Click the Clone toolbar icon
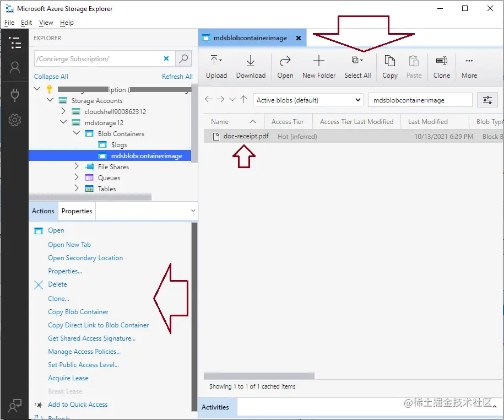 [x=442, y=65]
